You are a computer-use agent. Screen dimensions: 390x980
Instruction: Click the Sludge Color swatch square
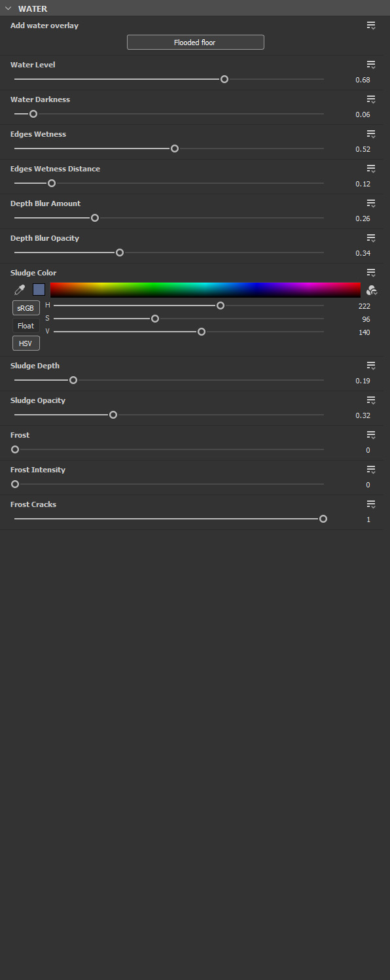pyautogui.click(x=39, y=290)
